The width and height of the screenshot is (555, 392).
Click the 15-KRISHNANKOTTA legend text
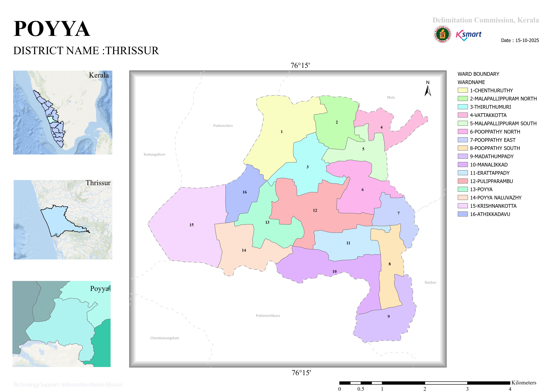coord(493,206)
